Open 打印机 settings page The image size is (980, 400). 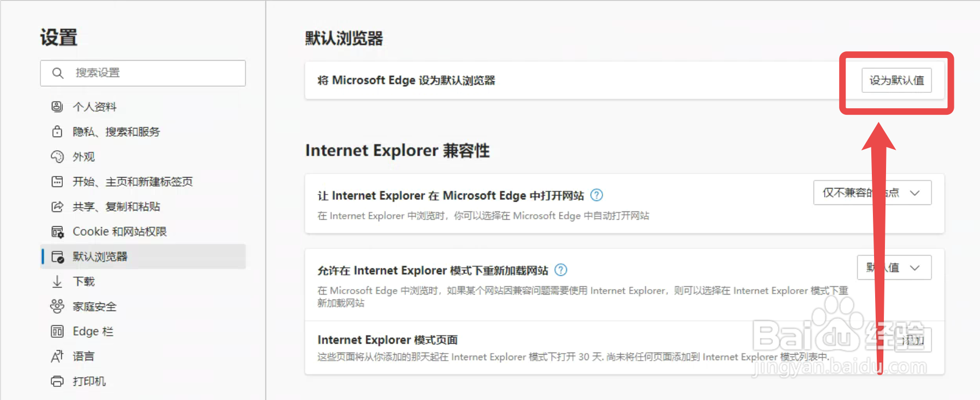click(144, 381)
